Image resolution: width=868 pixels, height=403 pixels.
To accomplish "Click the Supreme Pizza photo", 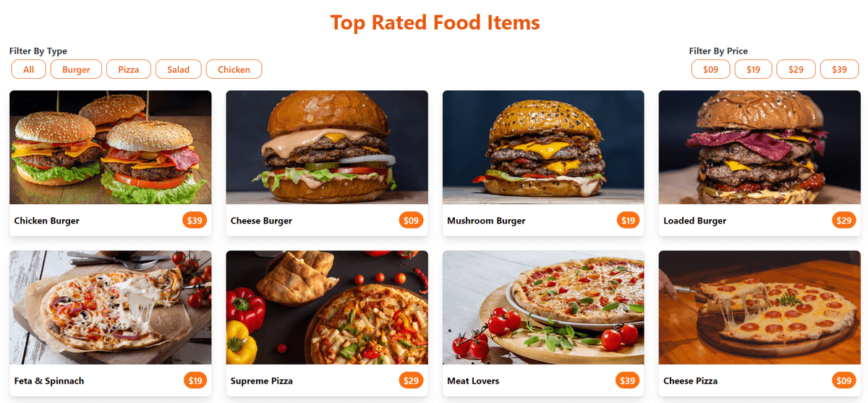I will coord(327,307).
